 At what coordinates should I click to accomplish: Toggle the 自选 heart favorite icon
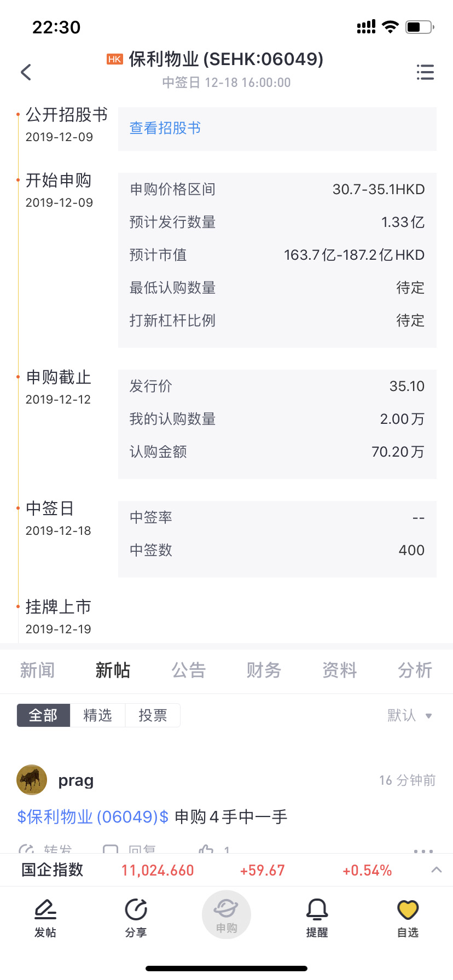(408, 910)
